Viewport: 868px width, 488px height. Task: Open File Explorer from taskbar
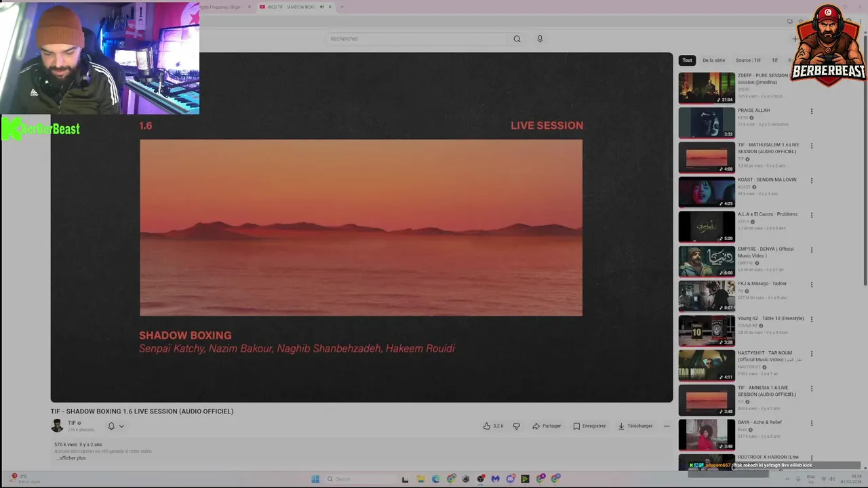[420, 479]
